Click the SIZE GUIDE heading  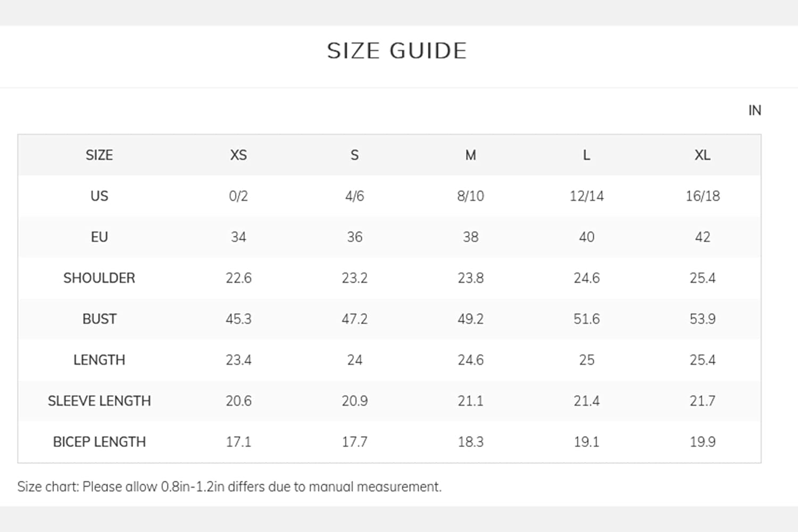[397, 51]
